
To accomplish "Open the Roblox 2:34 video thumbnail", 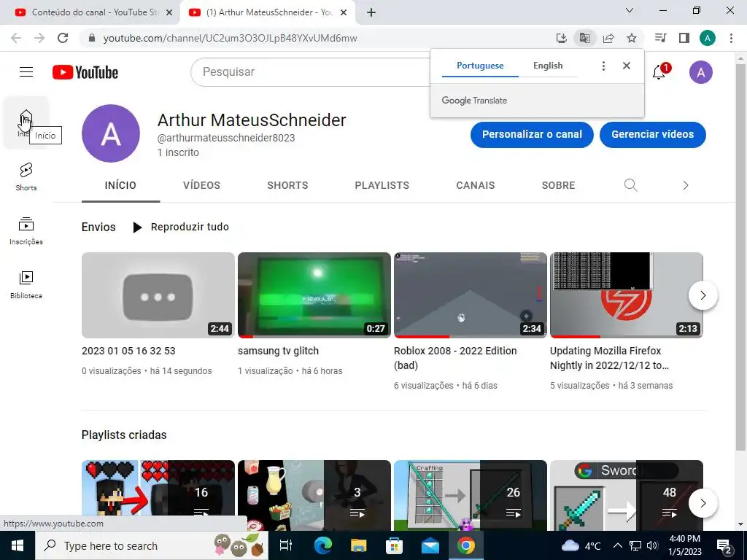I will (x=471, y=295).
